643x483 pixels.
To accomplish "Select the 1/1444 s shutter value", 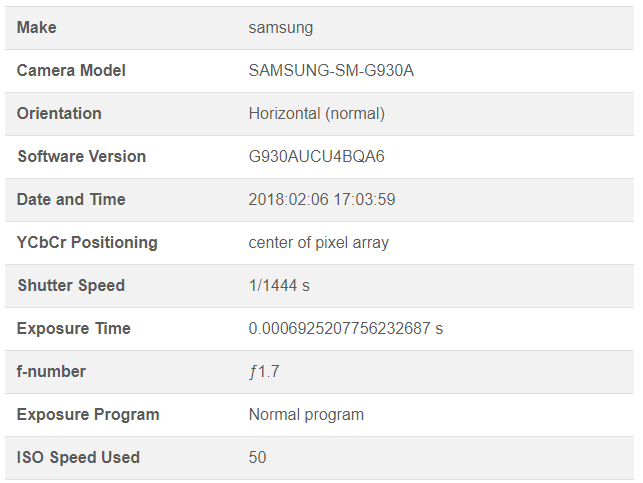I will (x=279, y=286).
